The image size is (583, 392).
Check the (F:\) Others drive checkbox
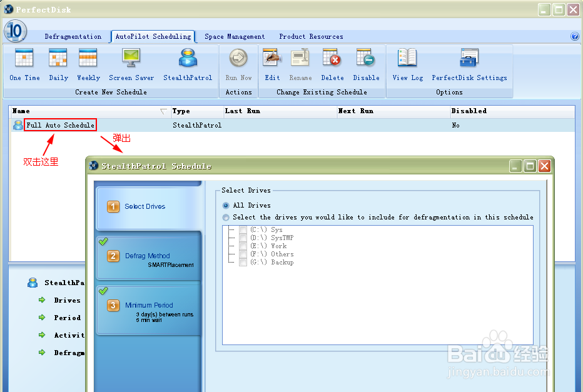pos(243,254)
